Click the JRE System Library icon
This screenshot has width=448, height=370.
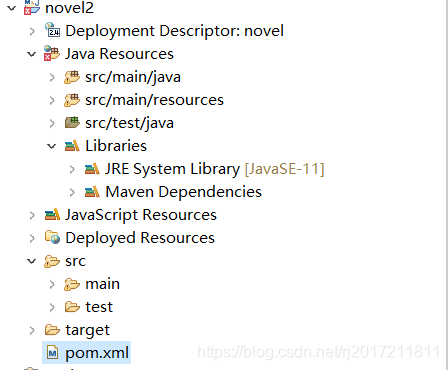click(92, 169)
